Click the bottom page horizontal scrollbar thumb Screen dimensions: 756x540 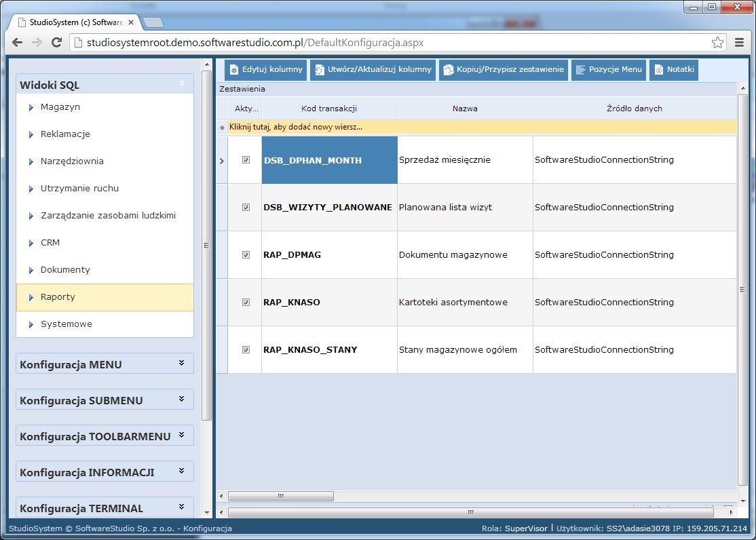tap(470, 512)
